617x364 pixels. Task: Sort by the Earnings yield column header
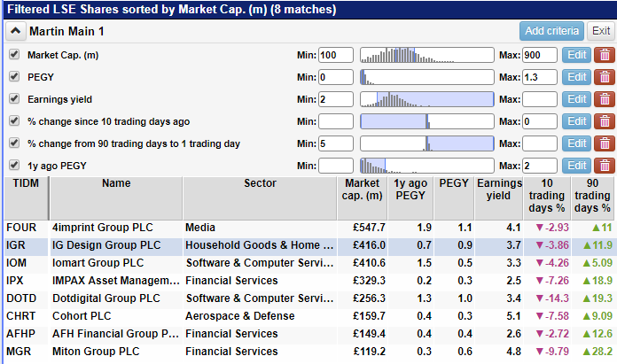click(x=498, y=198)
